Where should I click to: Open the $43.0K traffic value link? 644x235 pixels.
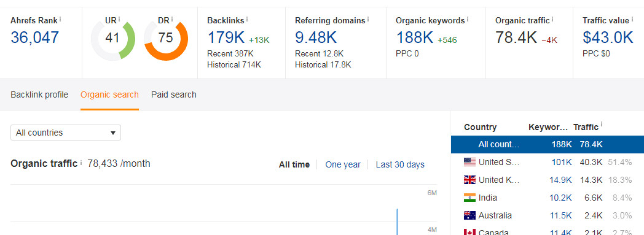click(x=608, y=37)
